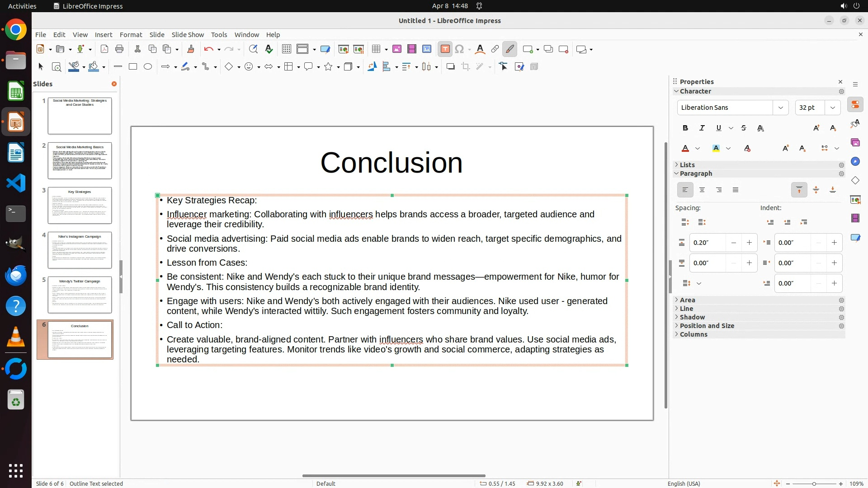868x488 pixels.
Task: Click the Insert Special Character icon
Action: point(459,49)
